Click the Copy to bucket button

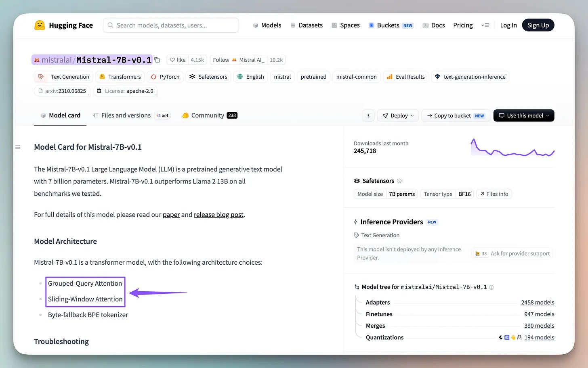[456, 115]
